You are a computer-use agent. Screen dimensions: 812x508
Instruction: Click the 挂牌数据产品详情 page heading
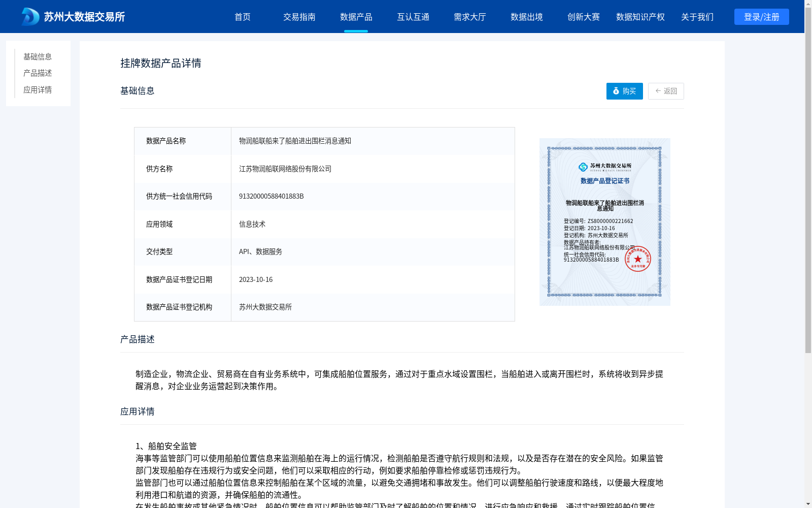click(161, 63)
